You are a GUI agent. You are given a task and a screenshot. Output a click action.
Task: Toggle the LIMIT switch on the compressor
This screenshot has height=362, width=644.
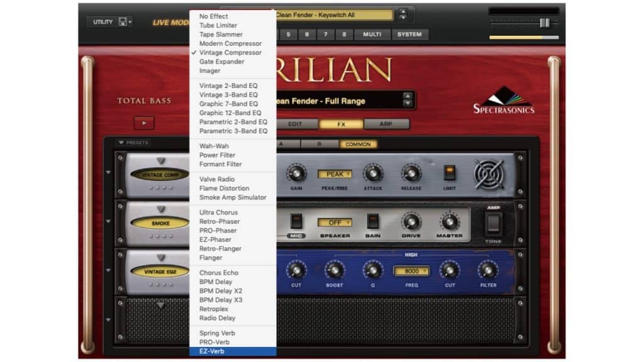(x=449, y=174)
